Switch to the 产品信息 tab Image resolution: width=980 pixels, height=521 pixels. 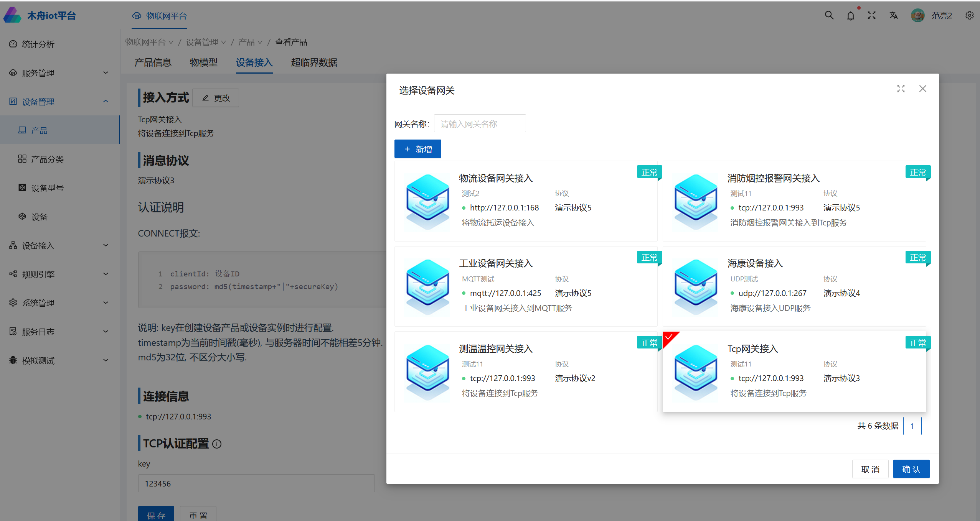pos(153,62)
